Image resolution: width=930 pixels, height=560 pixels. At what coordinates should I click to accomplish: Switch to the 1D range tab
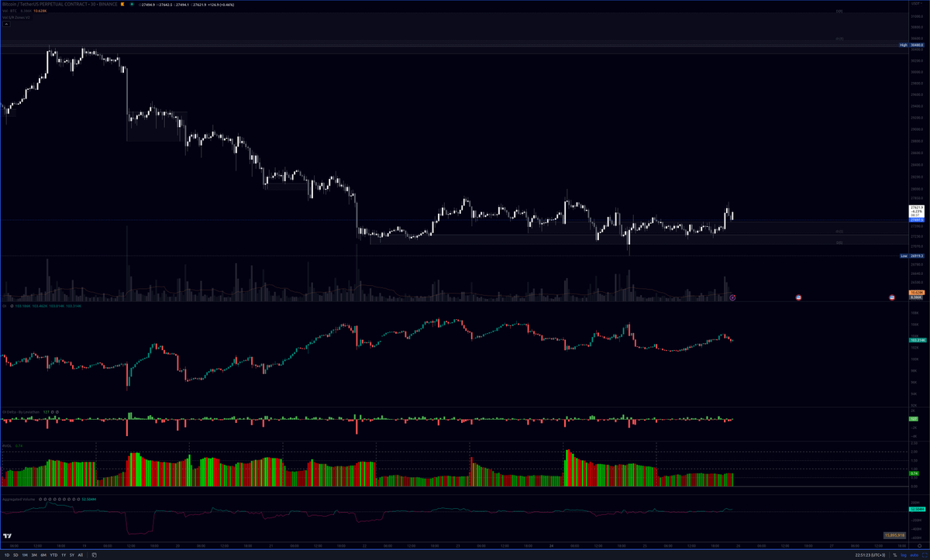tap(7, 555)
